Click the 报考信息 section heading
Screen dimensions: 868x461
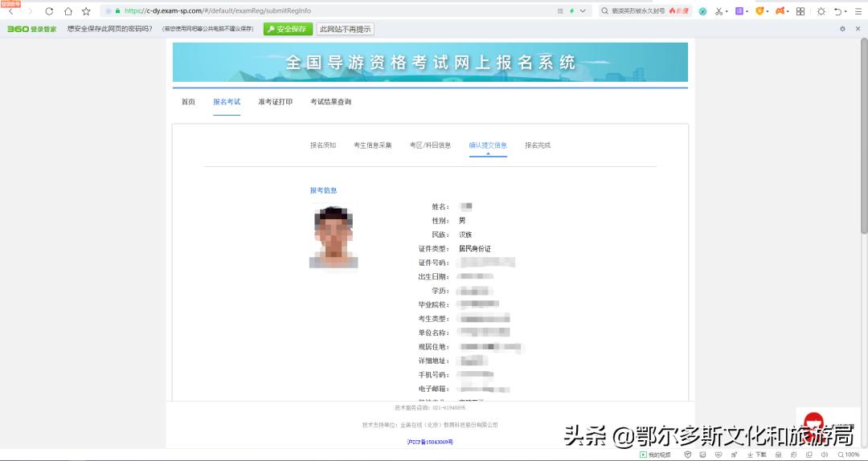pos(323,190)
